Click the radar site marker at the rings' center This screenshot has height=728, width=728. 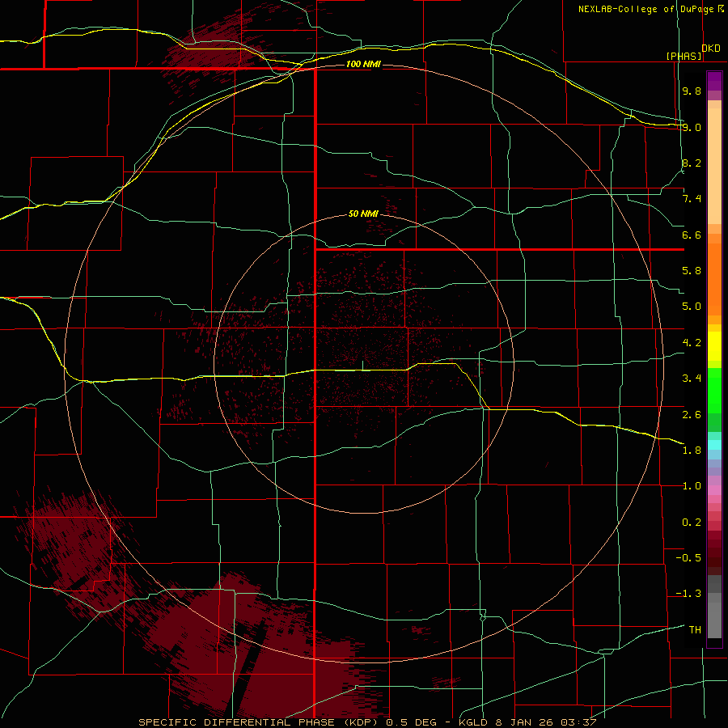coord(362,366)
